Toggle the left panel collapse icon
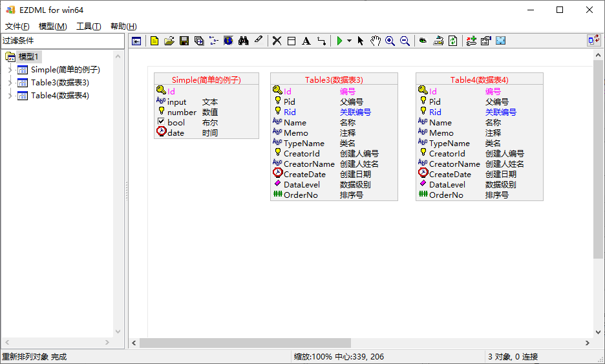Image resolution: width=605 pixels, height=364 pixels. pos(136,41)
